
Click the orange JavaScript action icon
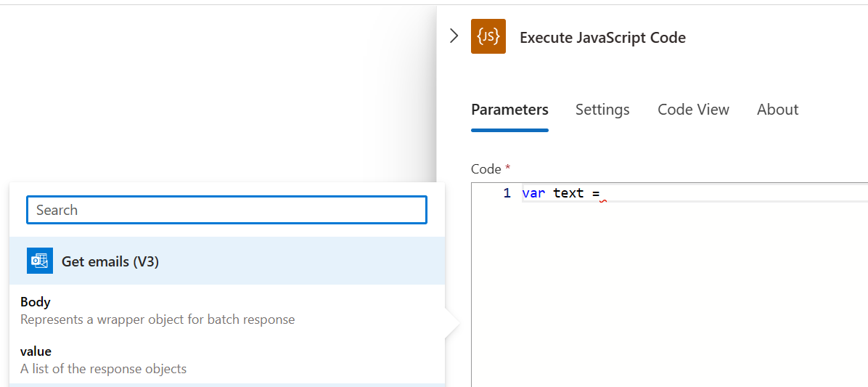pos(488,37)
